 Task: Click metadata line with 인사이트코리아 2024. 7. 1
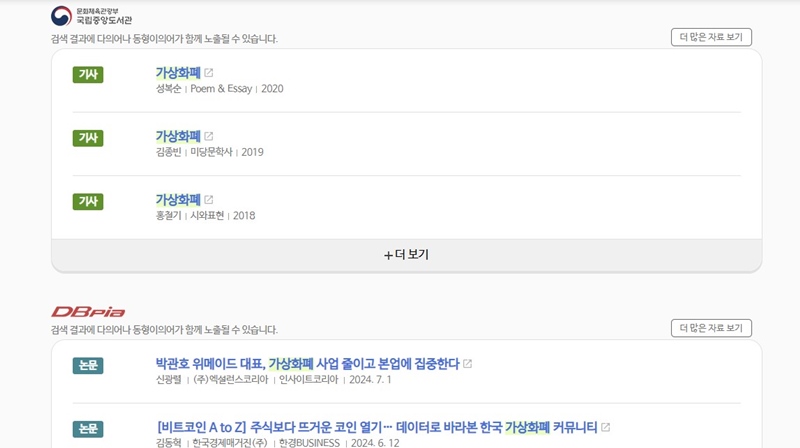[x=273, y=380]
